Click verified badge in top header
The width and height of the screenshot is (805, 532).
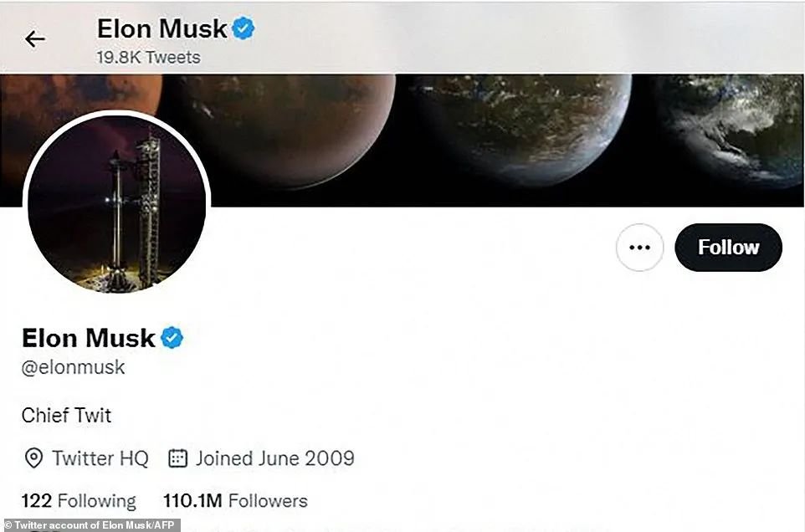coord(244,29)
